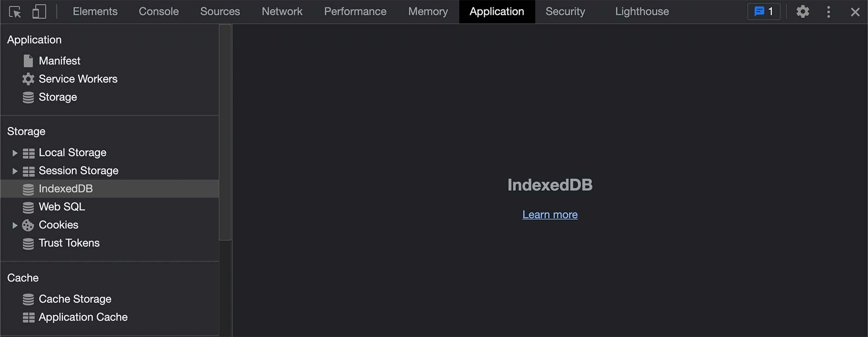Viewport: 868px width, 337px height.
Task: Expand the Local Storage tree
Action: click(14, 153)
